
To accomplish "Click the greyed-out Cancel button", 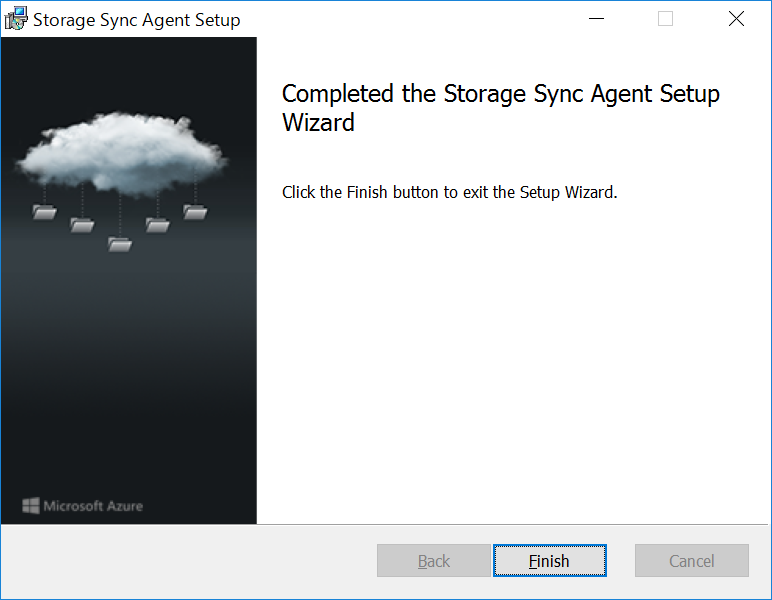I will 692,561.
